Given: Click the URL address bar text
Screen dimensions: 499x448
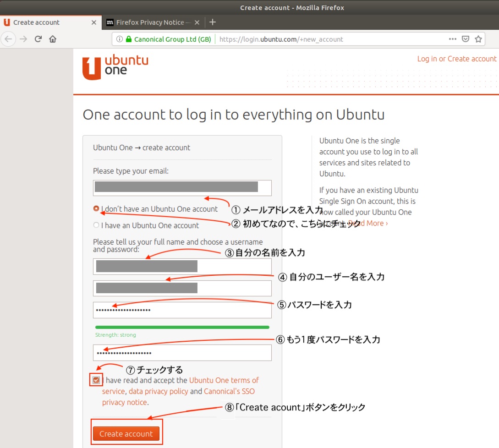Looking at the screenshot, I should tap(281, 39).
